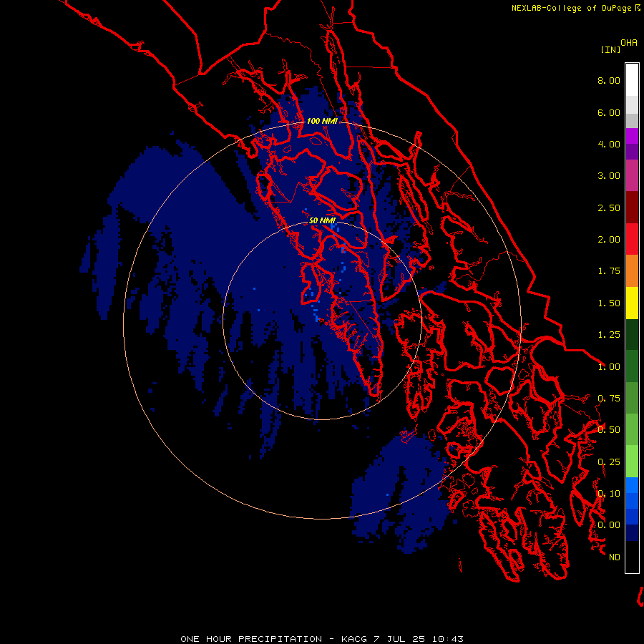Screen dimensions: 644x644
Task: Pick the yellow 1.50 legend swatch
Action: 632,303
